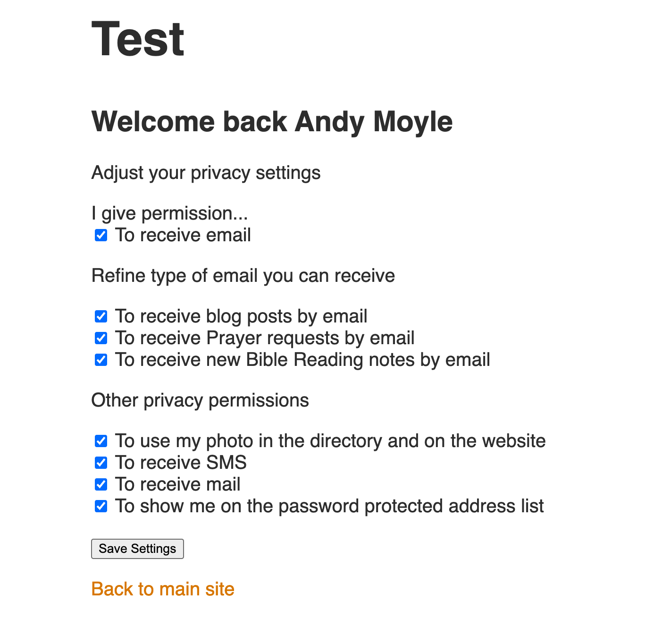The image size is (654, 644).
Task: Click the 'Refine type of email' subheading
Action: click(x=243, y=276)
